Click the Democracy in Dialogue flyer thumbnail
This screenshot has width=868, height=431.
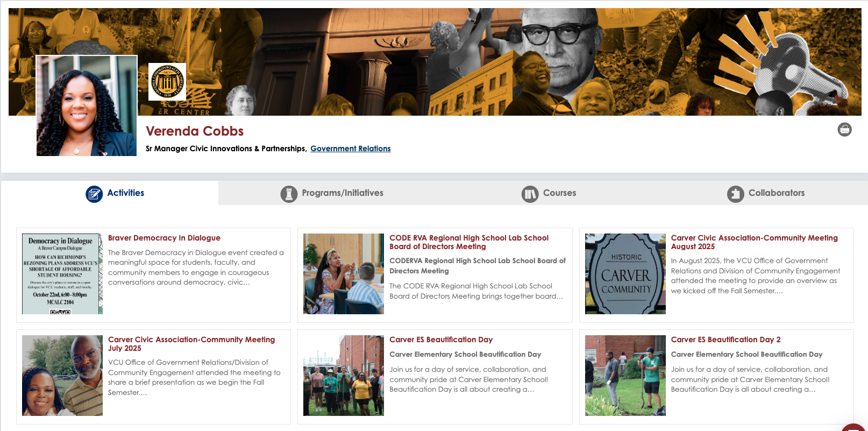[62, 274]
